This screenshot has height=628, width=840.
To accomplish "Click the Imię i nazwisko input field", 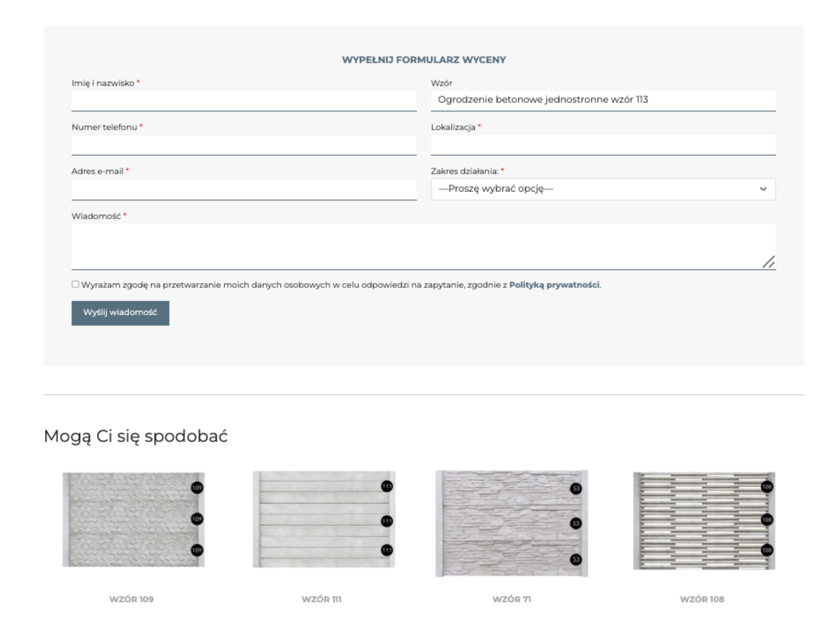I will coord(244,101).
